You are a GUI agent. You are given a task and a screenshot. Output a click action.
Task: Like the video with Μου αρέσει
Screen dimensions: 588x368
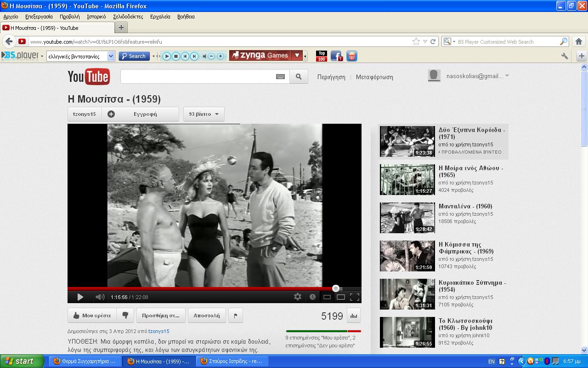[92, 316]
